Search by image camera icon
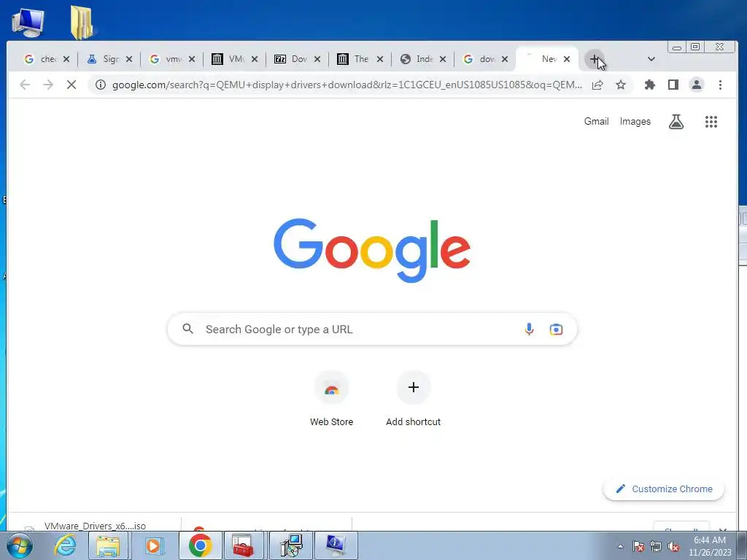 click(x=556, y=329)
